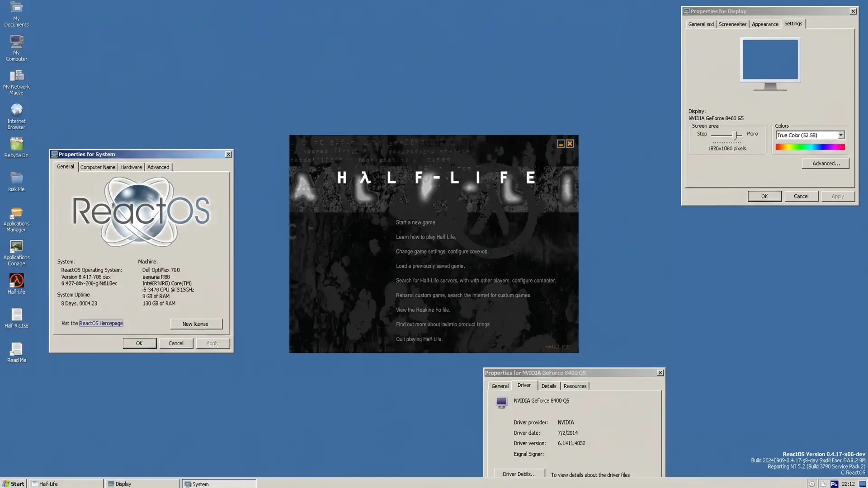Viewport: 868px width, 488px height.
Task: Select General tab in System properties
Action: tap(66, 167)
